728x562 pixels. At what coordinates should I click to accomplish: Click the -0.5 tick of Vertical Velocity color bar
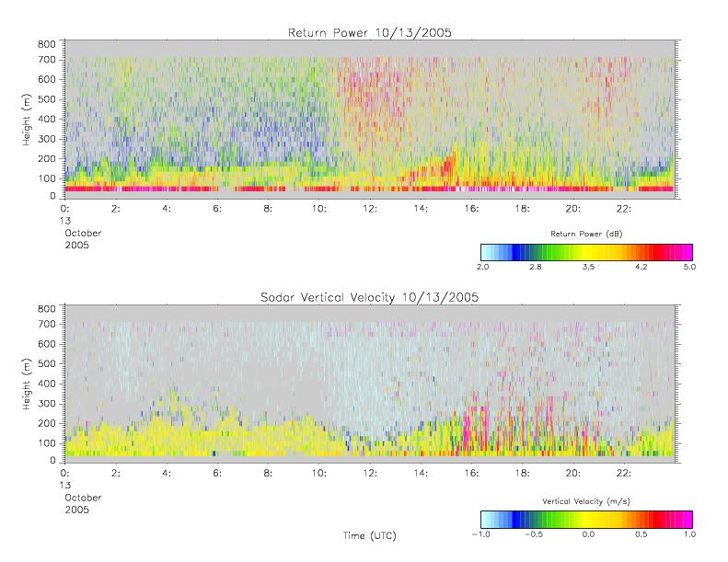click(x=534, y=534)
